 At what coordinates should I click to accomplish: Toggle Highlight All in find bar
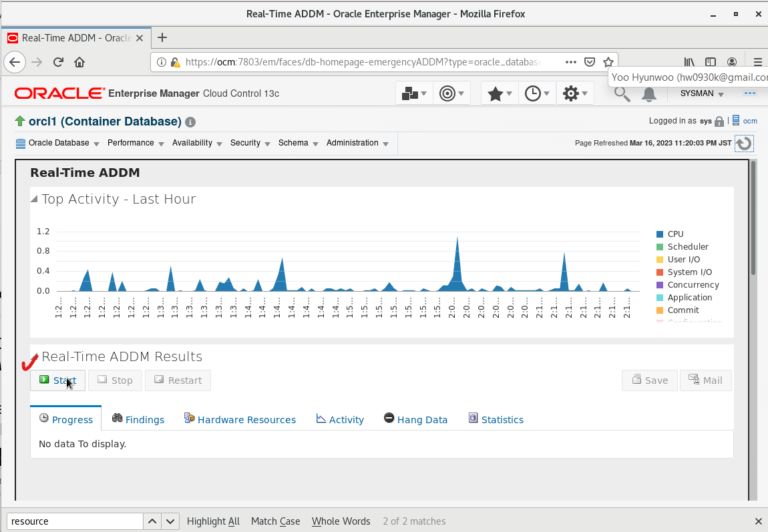click(x=213, y=521)
